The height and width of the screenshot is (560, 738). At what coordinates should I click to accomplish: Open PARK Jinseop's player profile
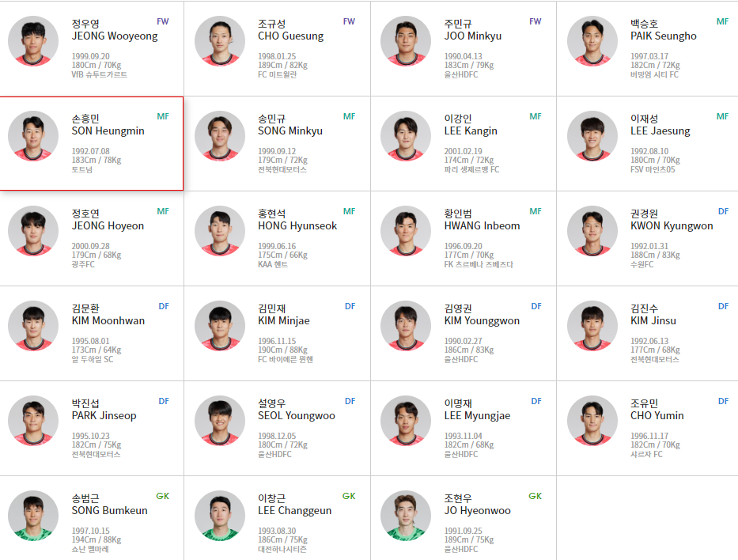tap(91, 427)
